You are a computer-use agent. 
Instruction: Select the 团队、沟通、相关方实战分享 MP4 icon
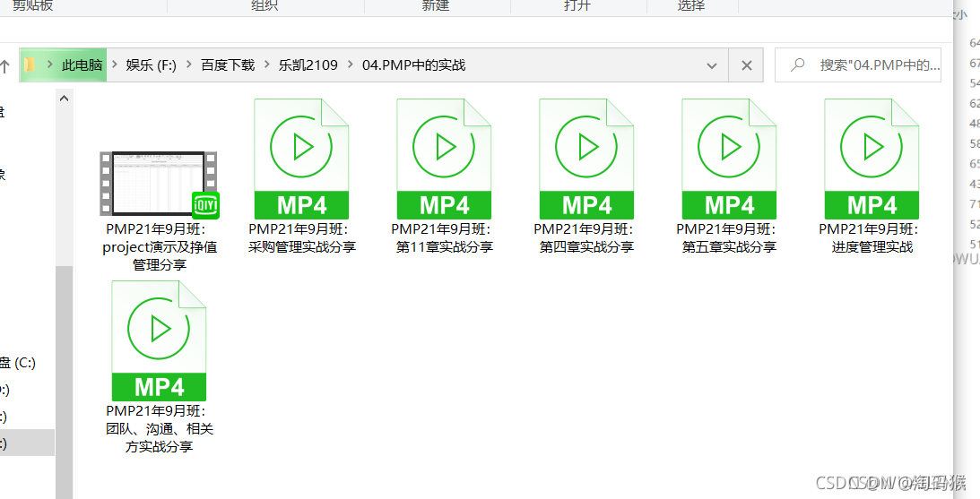[159, 340]
